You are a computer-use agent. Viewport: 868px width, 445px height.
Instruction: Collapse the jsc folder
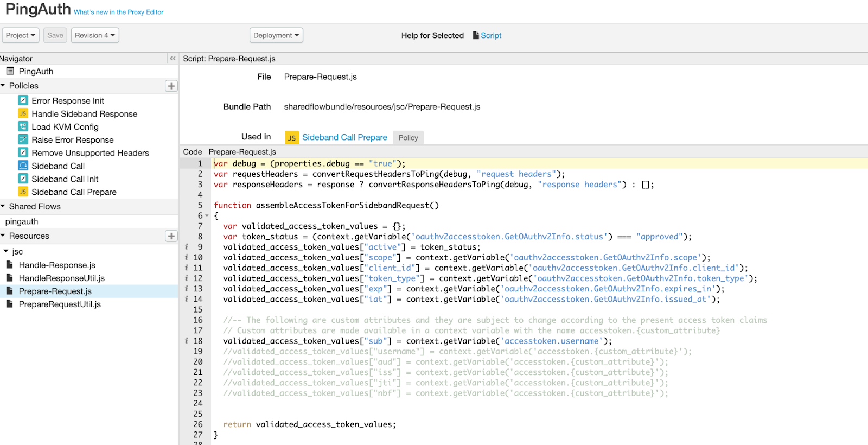[6, 251]
